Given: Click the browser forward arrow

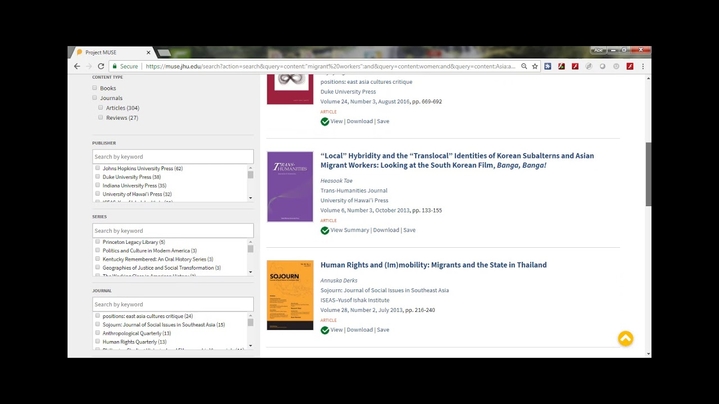Looking at the screenshot, I should pyautogui.click(x=89, y=66).
